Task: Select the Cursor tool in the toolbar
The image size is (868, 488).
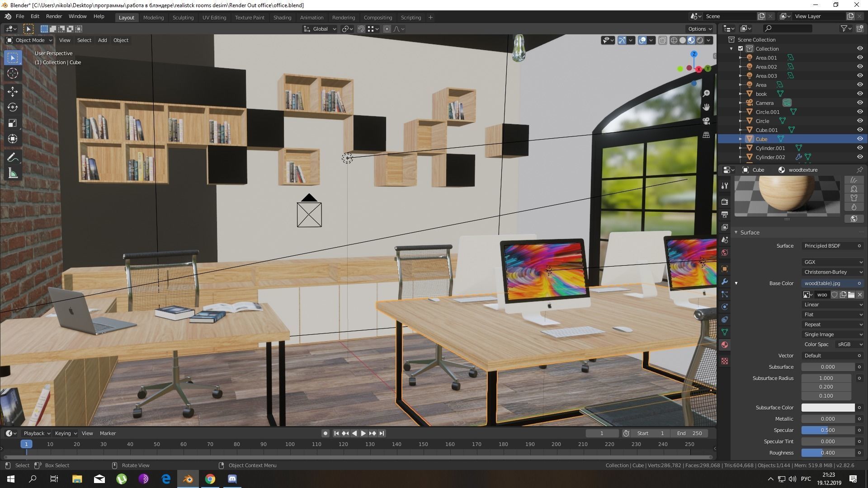Action: pyautogui.click(x=13, y=74)
